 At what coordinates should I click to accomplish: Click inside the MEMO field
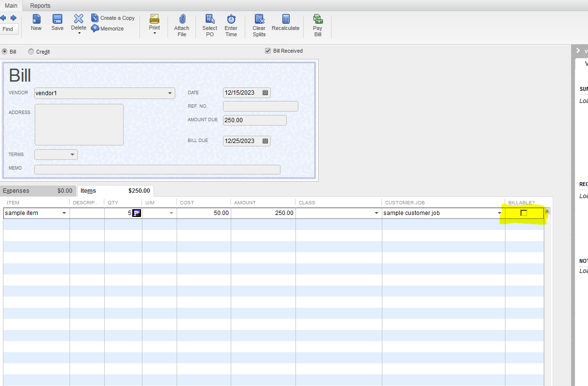tap(157, 169)
